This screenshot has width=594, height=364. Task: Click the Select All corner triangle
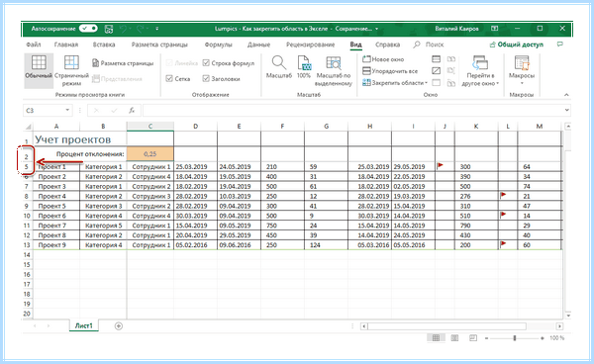[28, 127]
